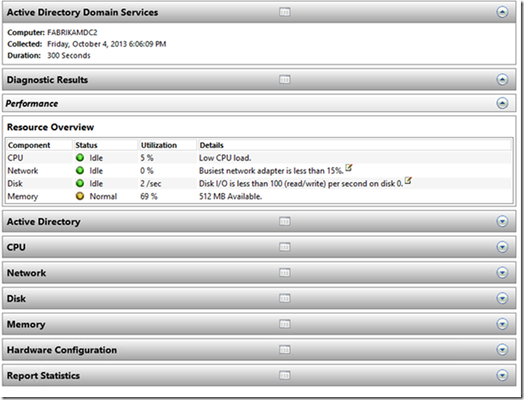Click the Normal status text for Memory
Viewport: 524px width, 400px height.
click(x=103, y=196)
